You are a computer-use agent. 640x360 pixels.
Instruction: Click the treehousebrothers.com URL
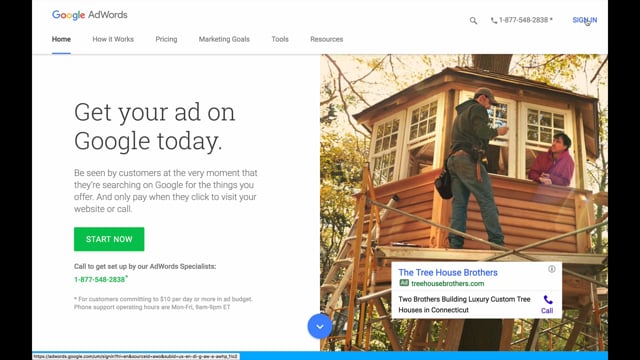click(447, 283)
